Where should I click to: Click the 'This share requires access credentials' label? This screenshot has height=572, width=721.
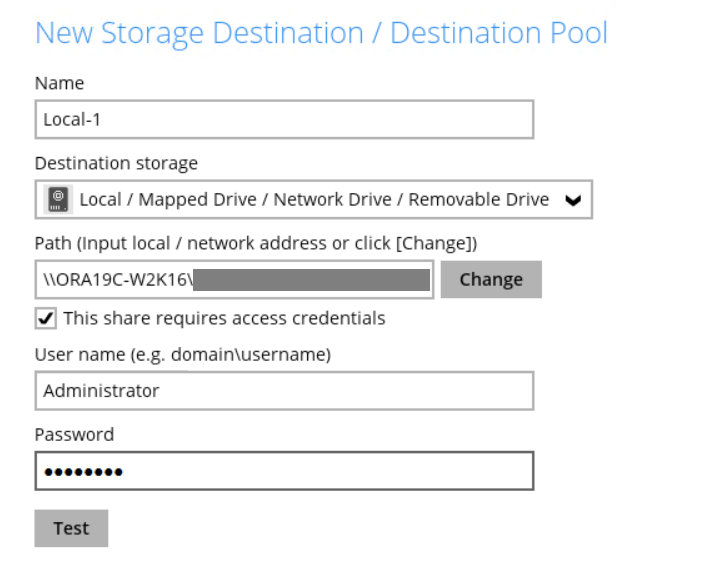coord(224,318)
